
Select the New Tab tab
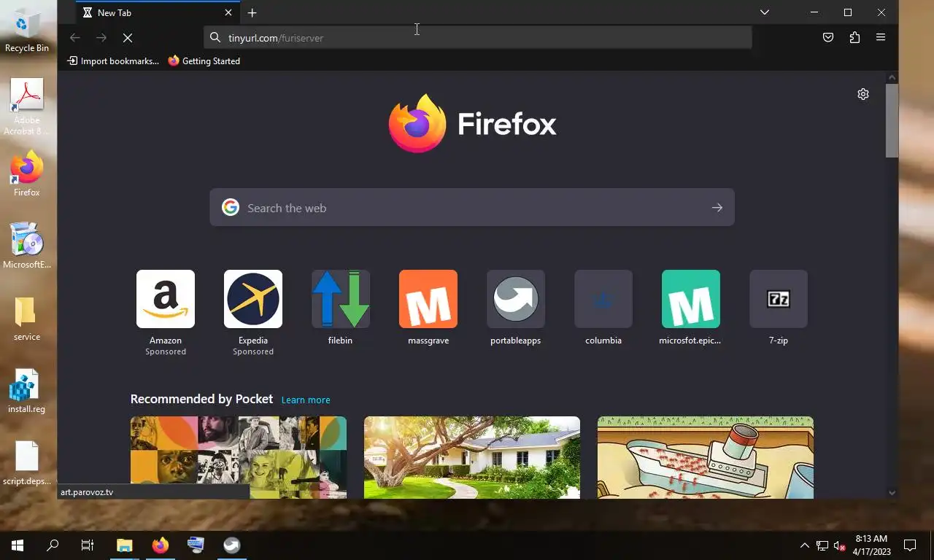(158, 12)
